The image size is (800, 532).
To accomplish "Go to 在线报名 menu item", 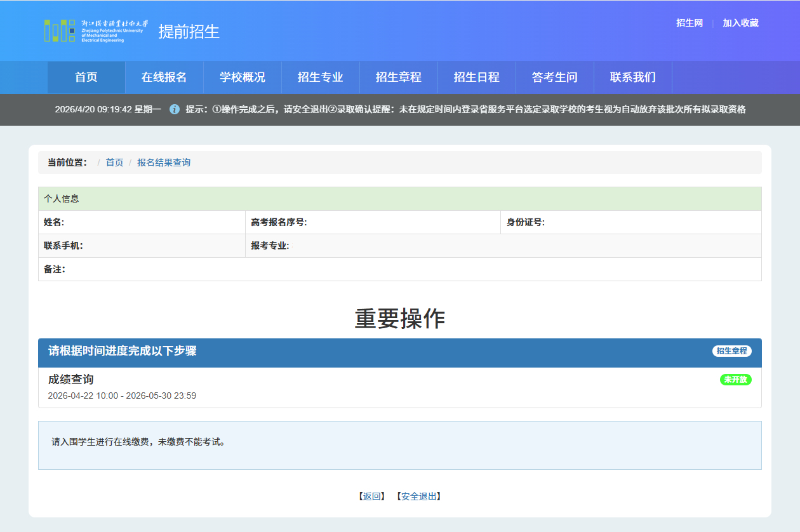I will (x=164, y=77).
